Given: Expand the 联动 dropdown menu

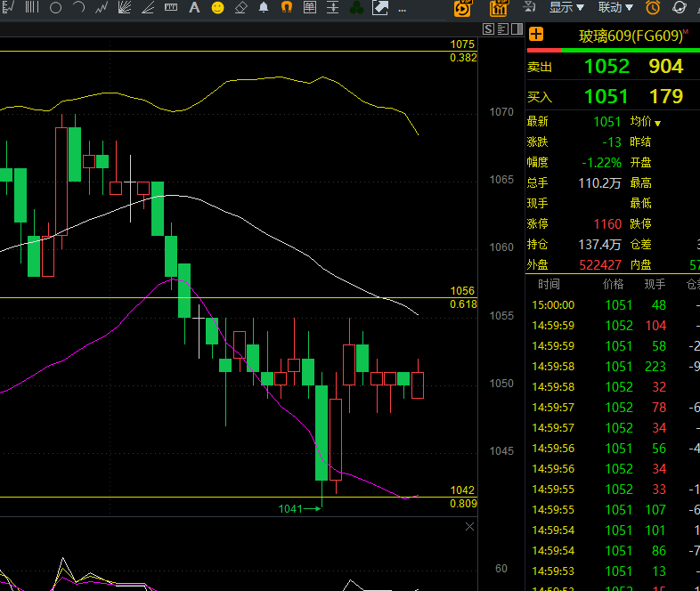Looking at the screenshot, I should click(x=615, y=7).
